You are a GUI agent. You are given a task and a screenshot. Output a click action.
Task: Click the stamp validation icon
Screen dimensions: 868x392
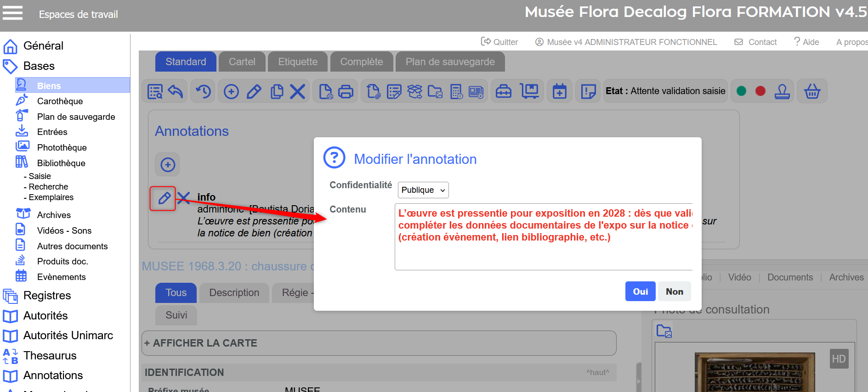782,91
